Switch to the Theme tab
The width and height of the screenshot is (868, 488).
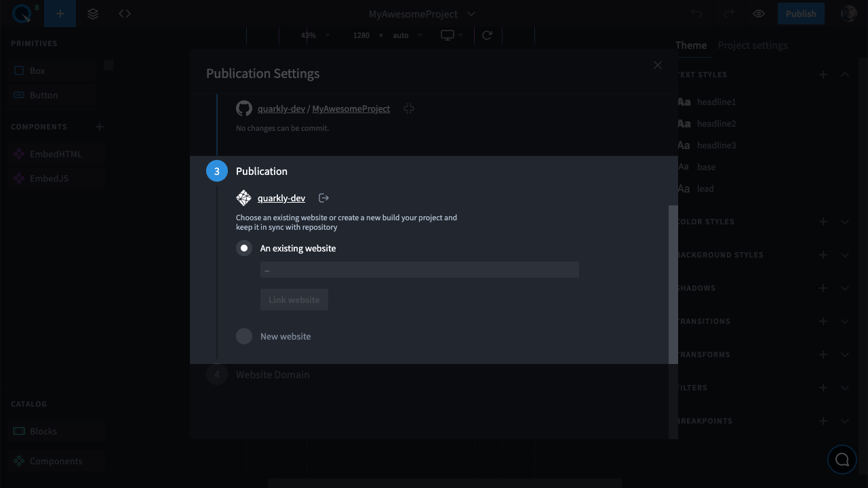(691, 45)
